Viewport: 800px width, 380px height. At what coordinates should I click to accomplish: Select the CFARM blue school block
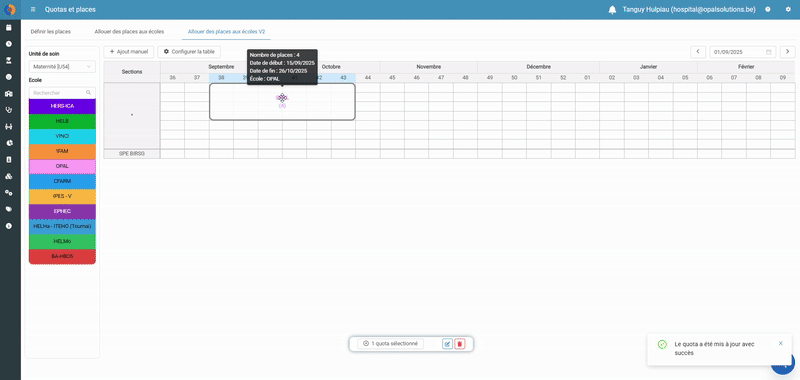click(62, 181)
